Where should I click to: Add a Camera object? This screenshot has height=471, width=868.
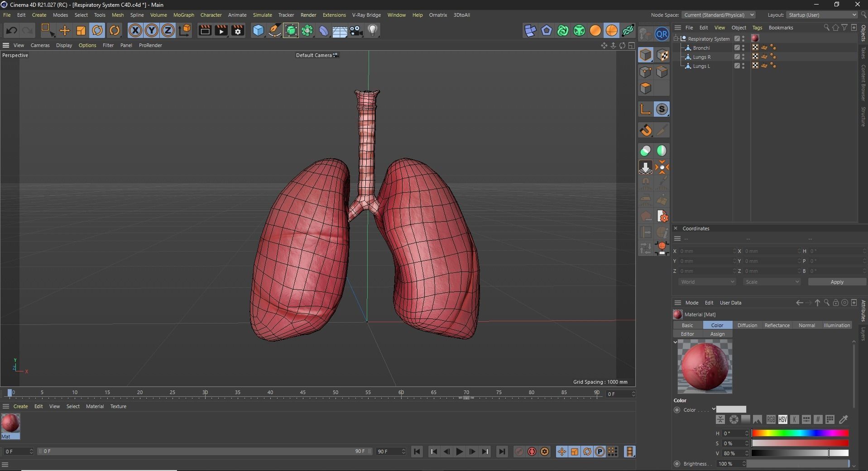(x=356, y=31)
